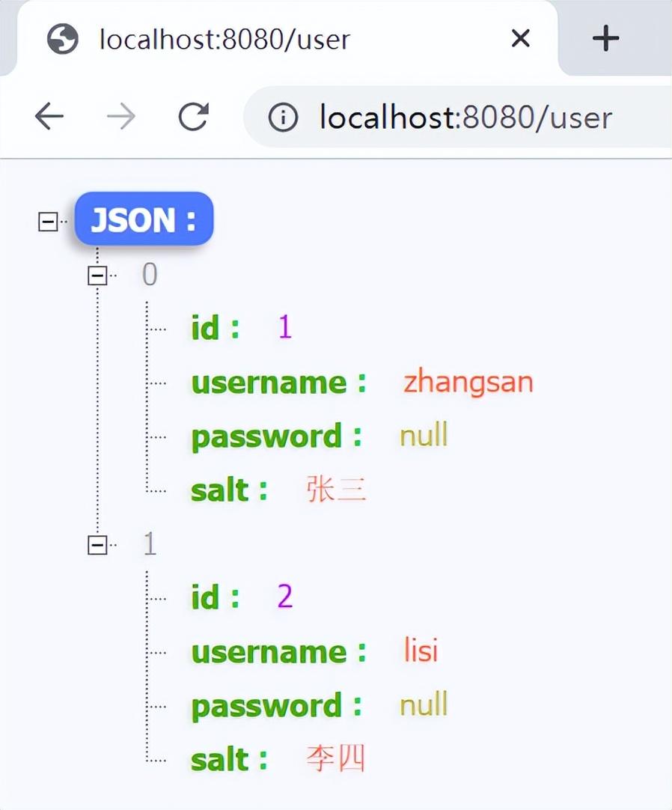Click the browser back arrow
This screenshot has width=672, height=810.
[49, 117]
